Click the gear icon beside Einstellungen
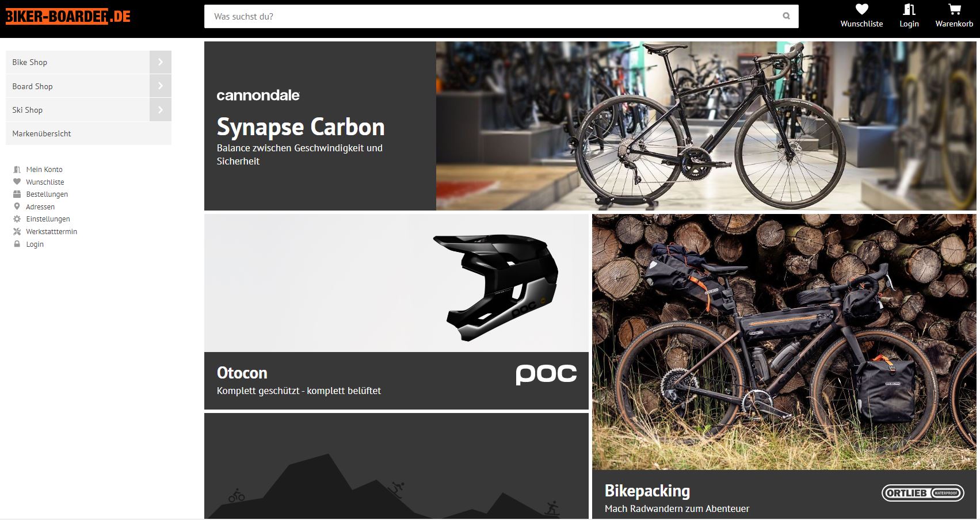980x520 pixels. 17,219
